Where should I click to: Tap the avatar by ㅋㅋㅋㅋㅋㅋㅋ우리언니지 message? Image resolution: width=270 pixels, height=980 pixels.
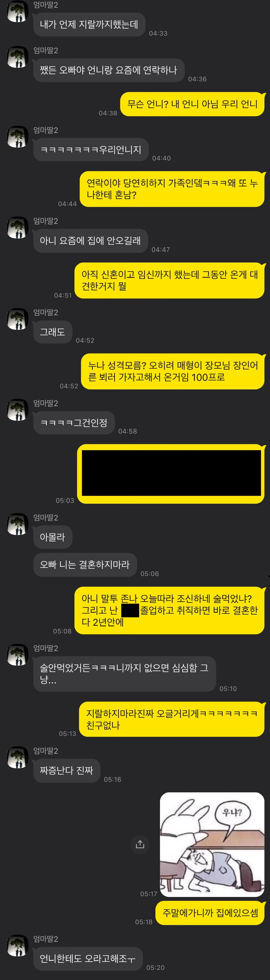18,137
